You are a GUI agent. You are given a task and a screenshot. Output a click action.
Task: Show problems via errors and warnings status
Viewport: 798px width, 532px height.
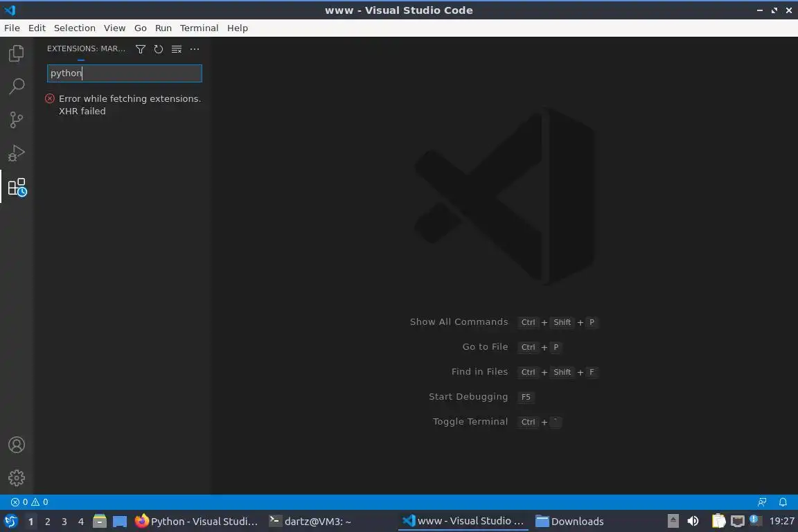tap(30, 502)
